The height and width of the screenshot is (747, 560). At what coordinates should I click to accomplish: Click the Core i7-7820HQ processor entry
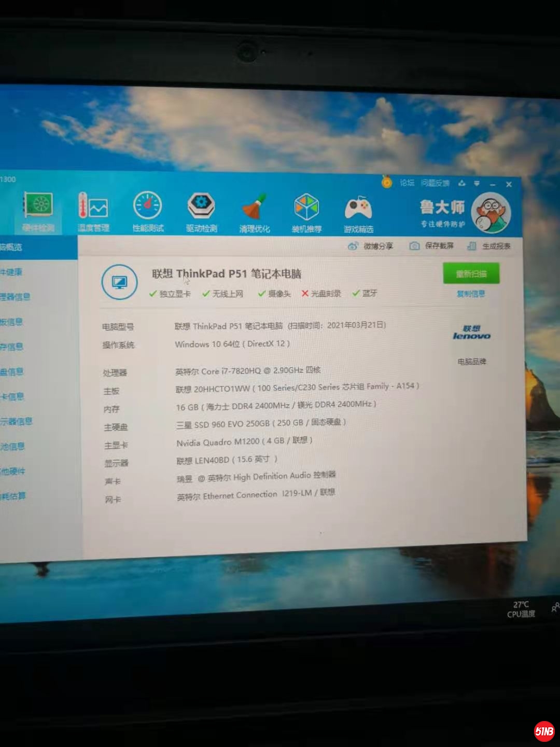(x=248, y=371)
